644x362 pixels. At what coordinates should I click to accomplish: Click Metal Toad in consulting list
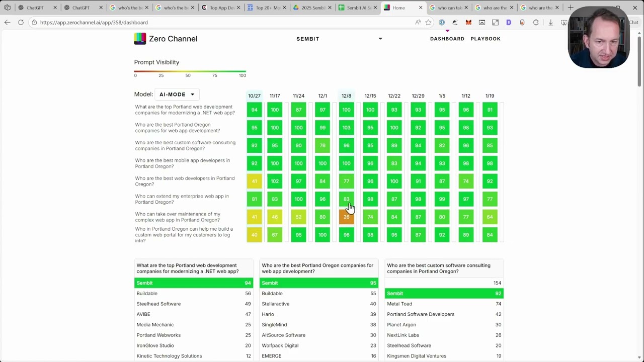[x=444, y=304]
